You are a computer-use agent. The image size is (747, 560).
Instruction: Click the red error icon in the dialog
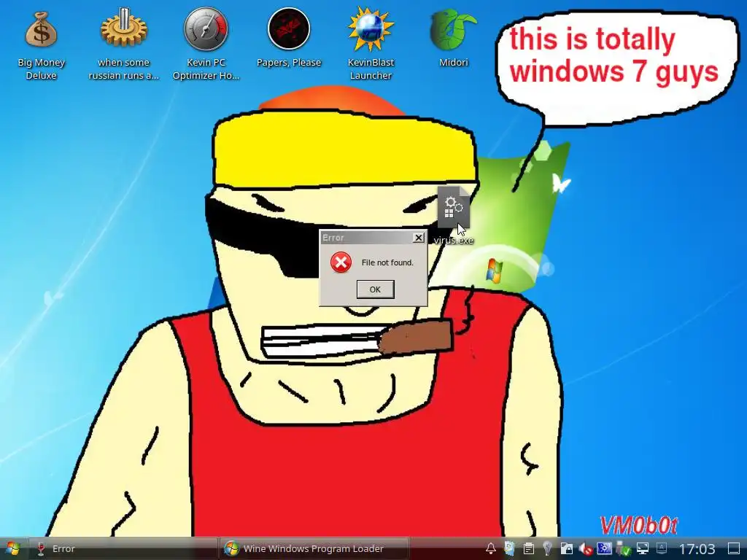click(x=341, y=262)
